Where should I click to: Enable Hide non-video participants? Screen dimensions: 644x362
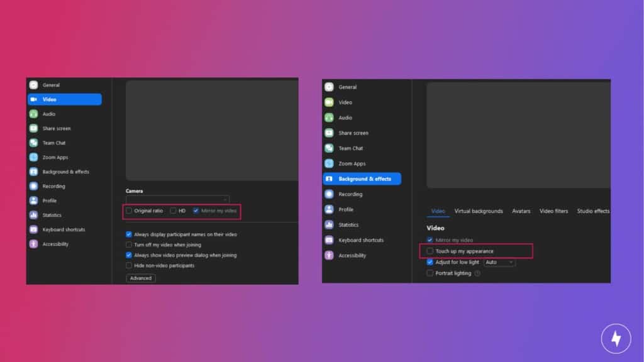(129, 266)
